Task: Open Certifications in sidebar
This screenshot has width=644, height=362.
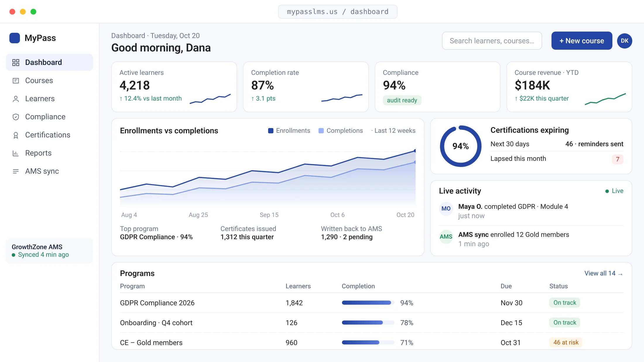Action: [x=49, y=135]
